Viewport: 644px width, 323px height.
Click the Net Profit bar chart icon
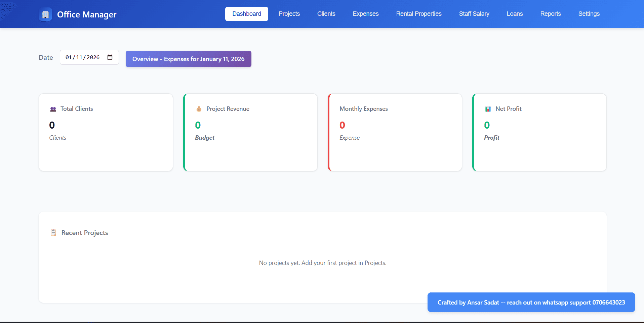[x=488, y=109]
